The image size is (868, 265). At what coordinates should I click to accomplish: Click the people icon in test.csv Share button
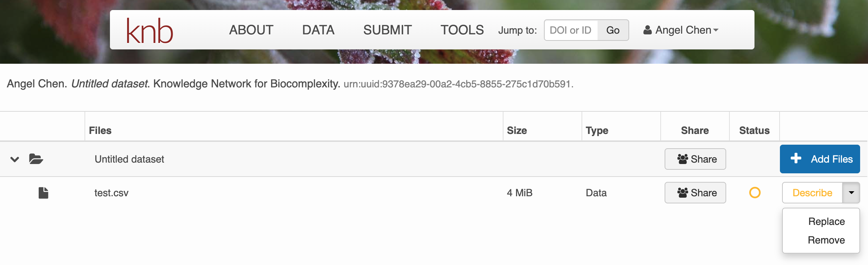click(683, 193)
